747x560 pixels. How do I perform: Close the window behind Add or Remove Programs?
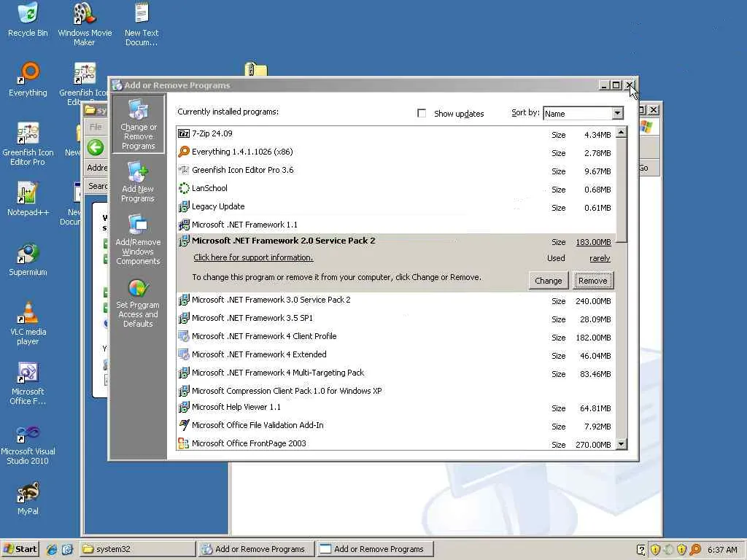tap(654, 110)
